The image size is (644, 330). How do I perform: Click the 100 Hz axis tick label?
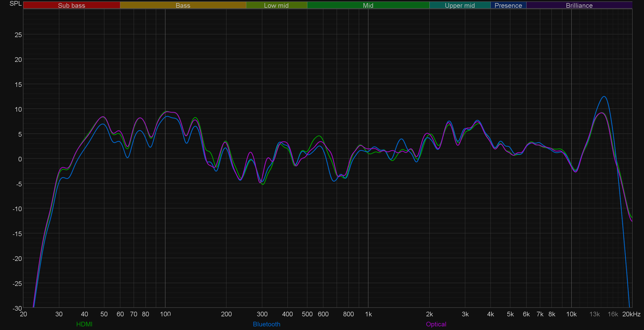pyautogui.click(x=165, y=314)
